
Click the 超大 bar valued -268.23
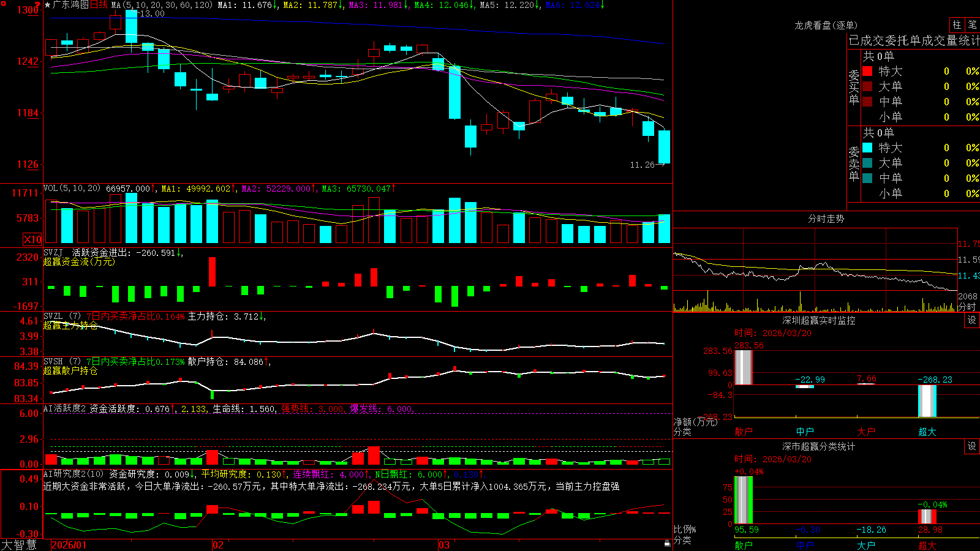927,401
